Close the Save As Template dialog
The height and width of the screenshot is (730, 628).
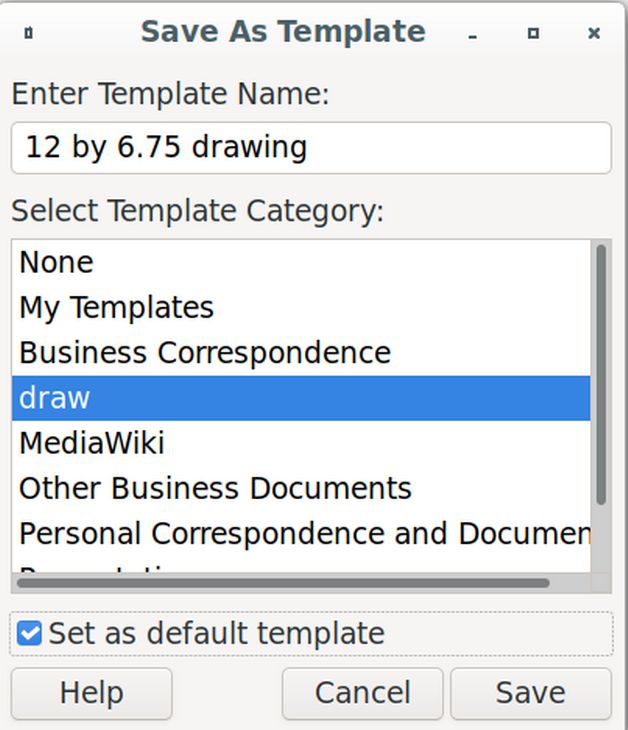pyautogui.click(x=594, y=33)
